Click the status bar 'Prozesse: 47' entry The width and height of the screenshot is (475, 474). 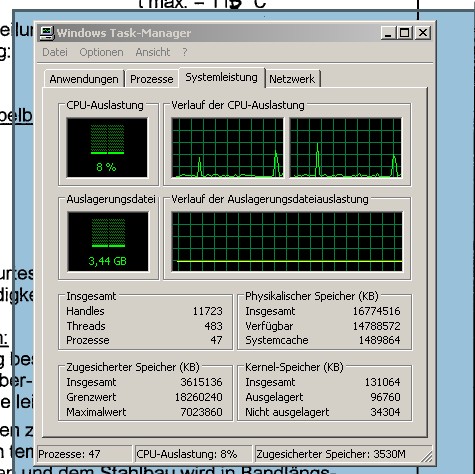tap(85, 454)
